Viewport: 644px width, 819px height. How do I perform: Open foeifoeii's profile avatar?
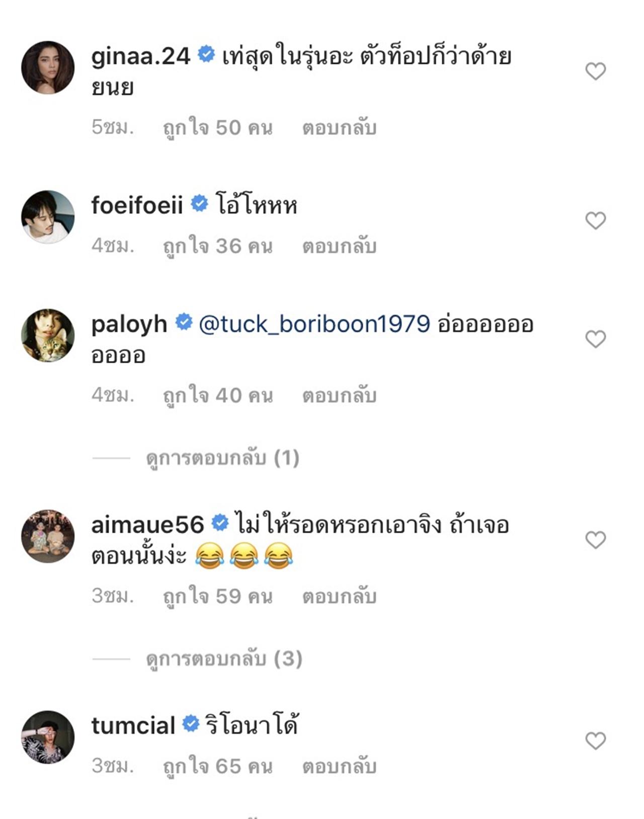click(x=48, y=217)
